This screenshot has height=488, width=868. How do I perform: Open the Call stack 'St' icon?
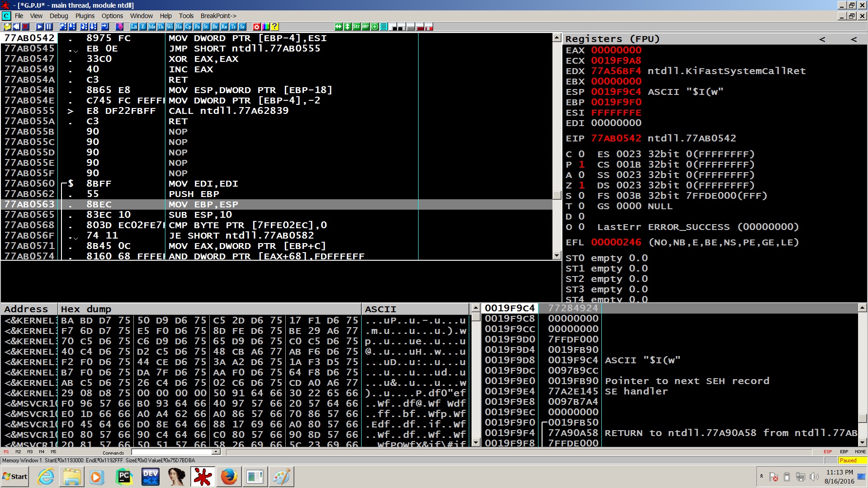(206, 27)
